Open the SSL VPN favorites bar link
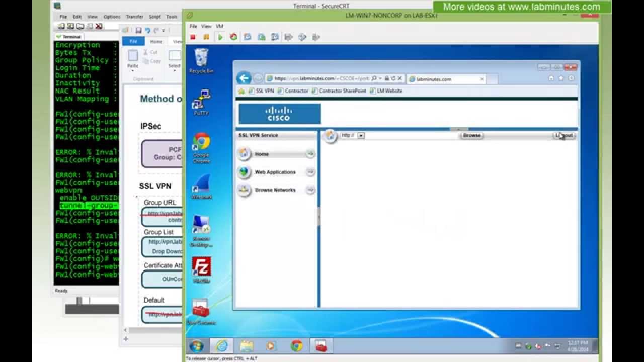 261,91
